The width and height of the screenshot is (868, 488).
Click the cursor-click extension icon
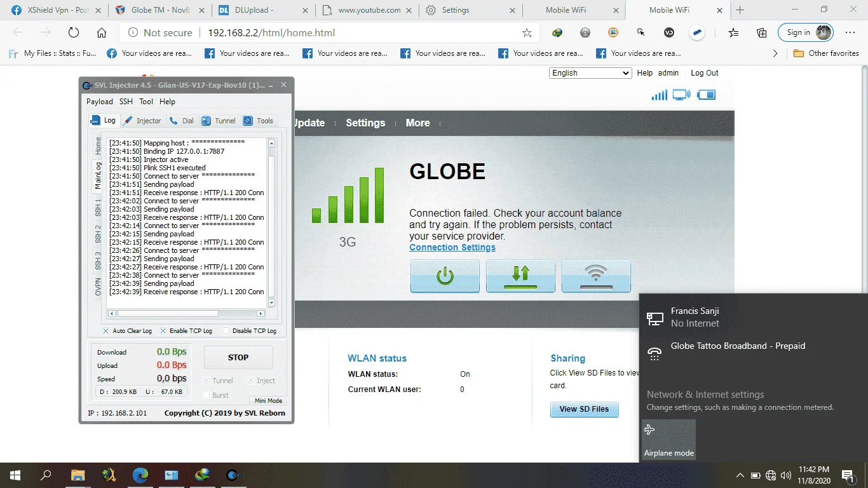pyautogui.click(x=641, y=32)
